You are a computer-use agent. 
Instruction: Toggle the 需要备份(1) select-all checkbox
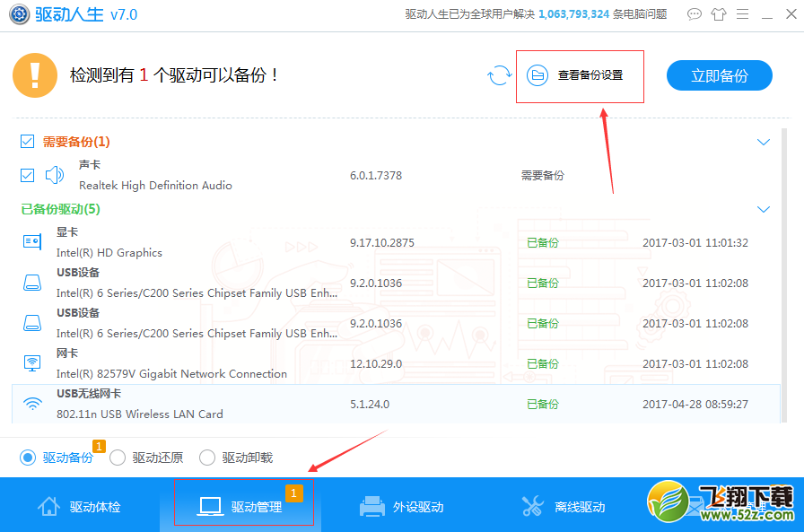27,142
